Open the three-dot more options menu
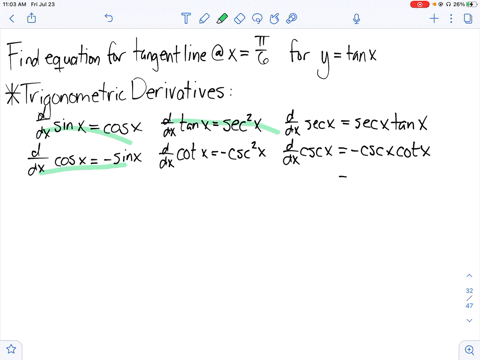Viewport: 480px width, 360px height. coord(451,18)
